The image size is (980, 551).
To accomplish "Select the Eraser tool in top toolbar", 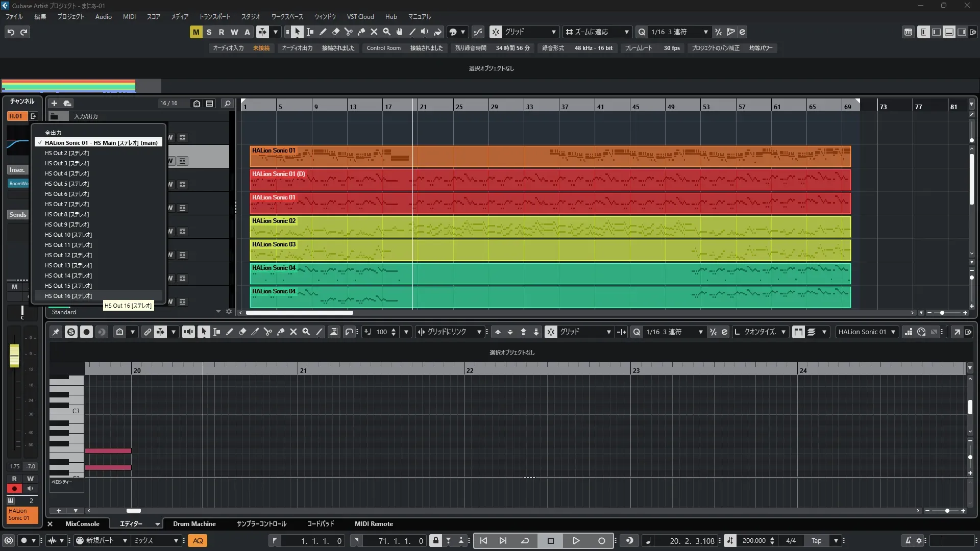I will 336,32.
